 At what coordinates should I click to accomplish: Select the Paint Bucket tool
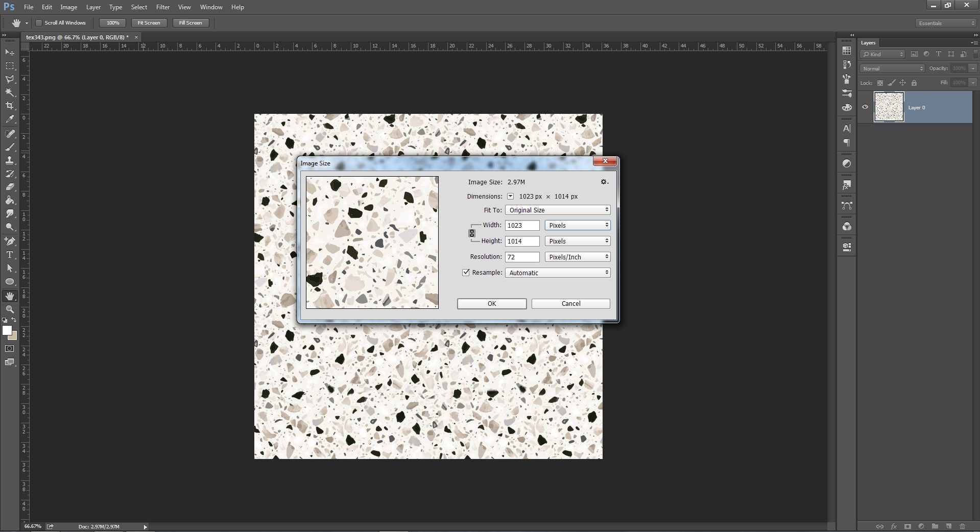click(10, 200)
